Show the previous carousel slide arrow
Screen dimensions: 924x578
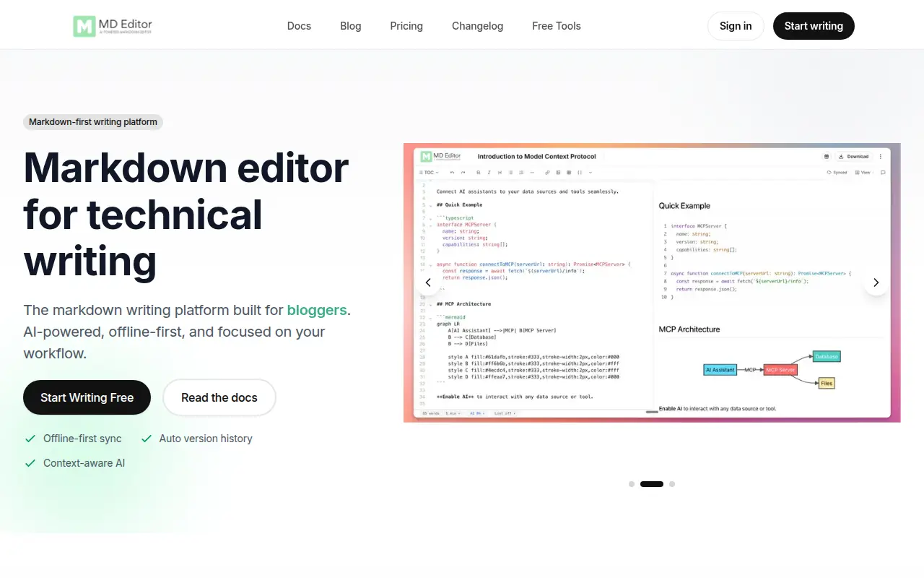click(428, 282)
